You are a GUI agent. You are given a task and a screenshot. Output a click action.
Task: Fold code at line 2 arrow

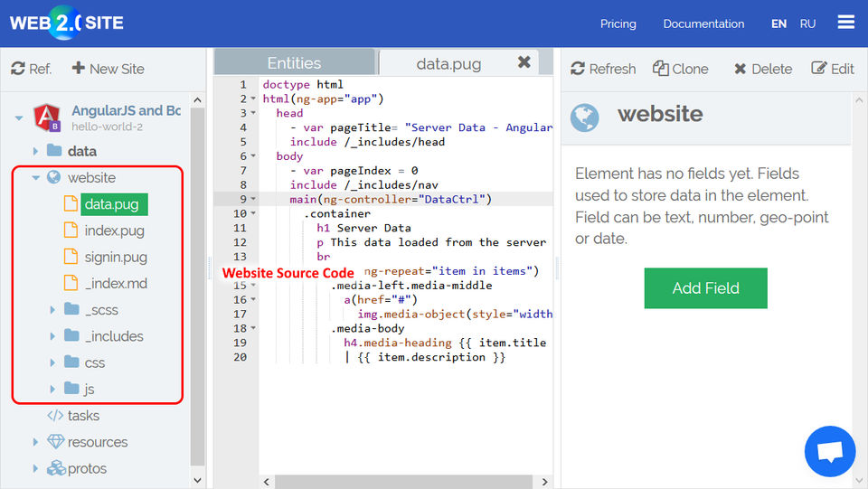pyautogui.click(x=253, y=99)
